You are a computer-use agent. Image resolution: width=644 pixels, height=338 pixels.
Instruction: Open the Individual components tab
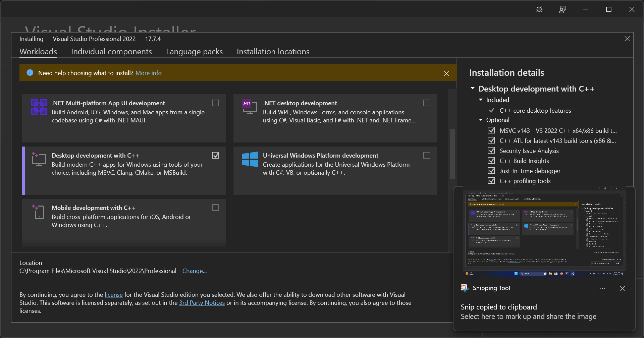click(x=111, y=52)
